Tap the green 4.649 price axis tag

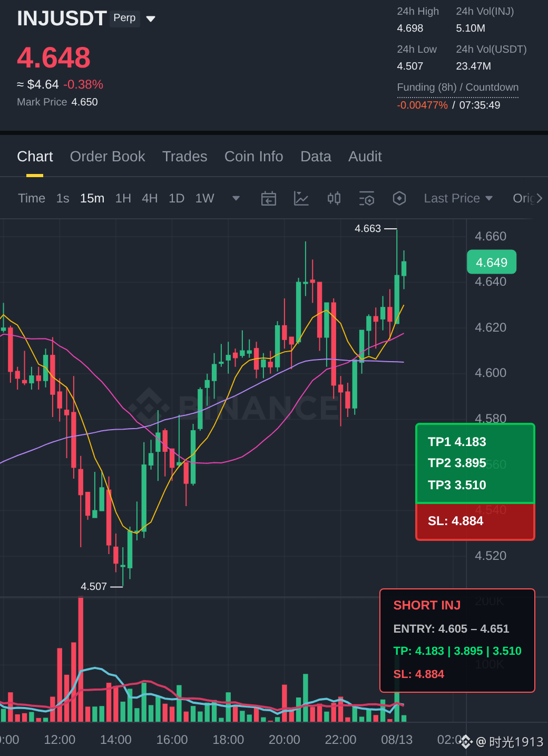point(492,263)
